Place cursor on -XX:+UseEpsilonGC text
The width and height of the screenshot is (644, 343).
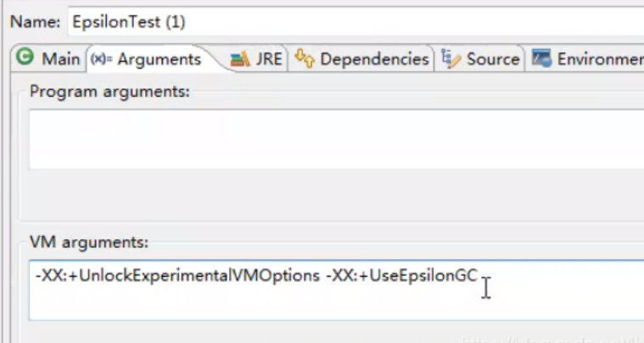401,276
